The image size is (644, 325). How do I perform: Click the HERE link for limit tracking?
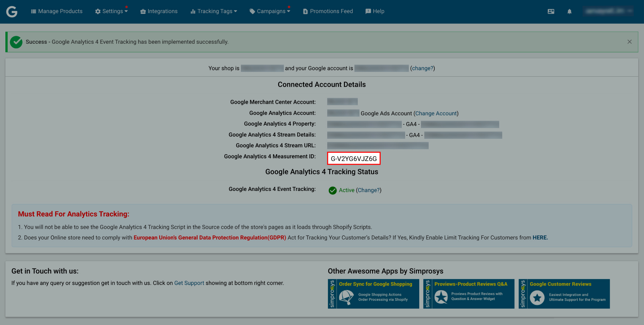(x=540, y=238)
